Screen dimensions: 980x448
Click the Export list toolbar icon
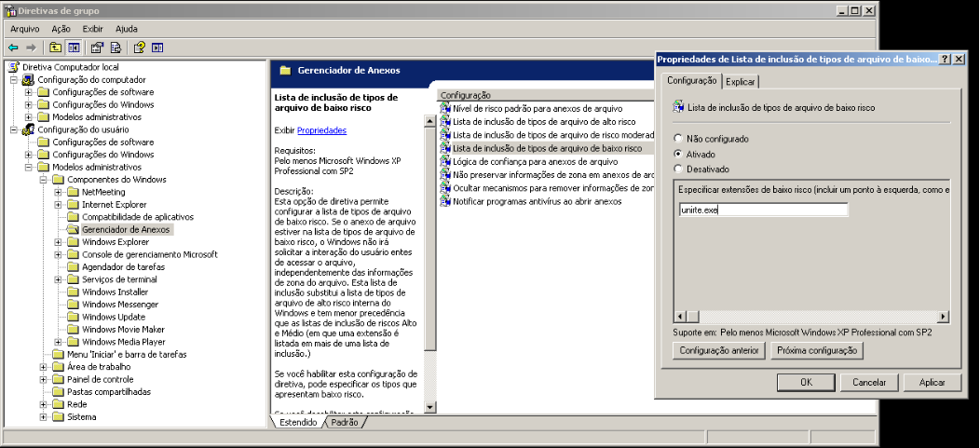click(116, 48)
